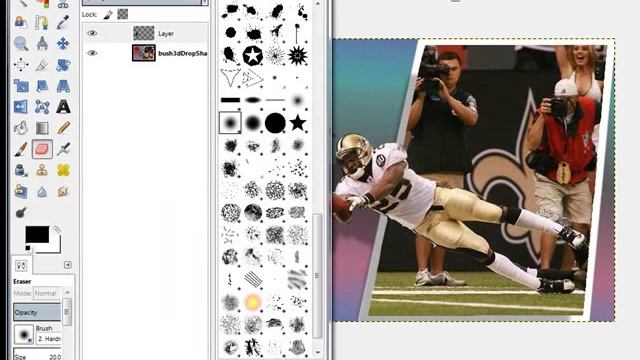
Task: Choose the solid black star brush
Action: click(x=298, y=122)
